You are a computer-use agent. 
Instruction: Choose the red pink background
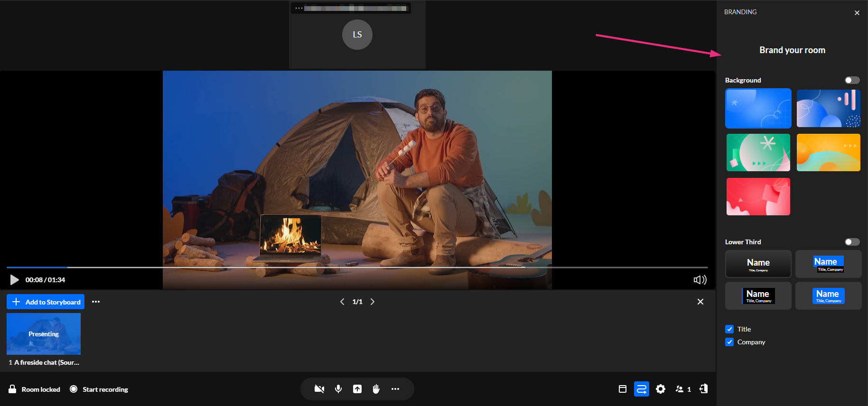758,196
